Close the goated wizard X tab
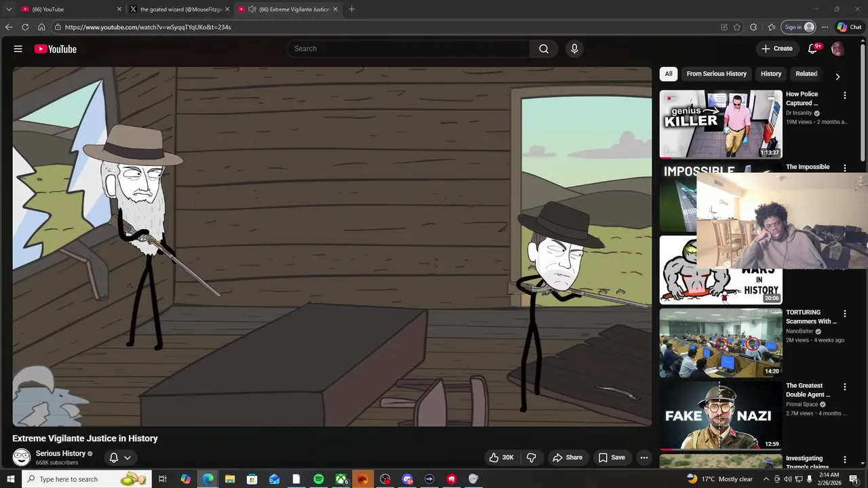 [227, 9]
